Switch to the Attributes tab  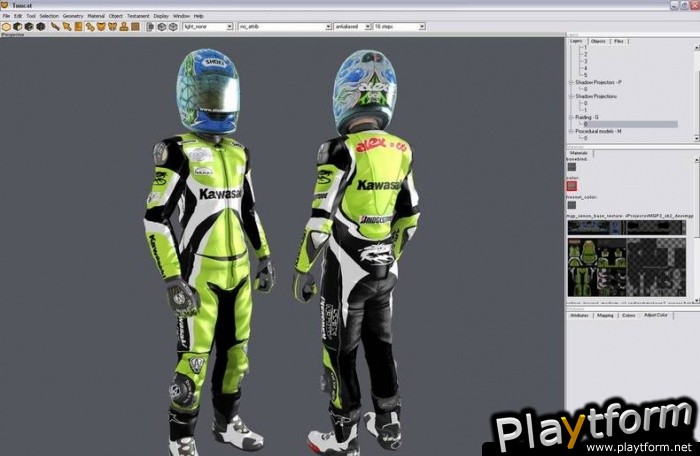tap(579, 316)
